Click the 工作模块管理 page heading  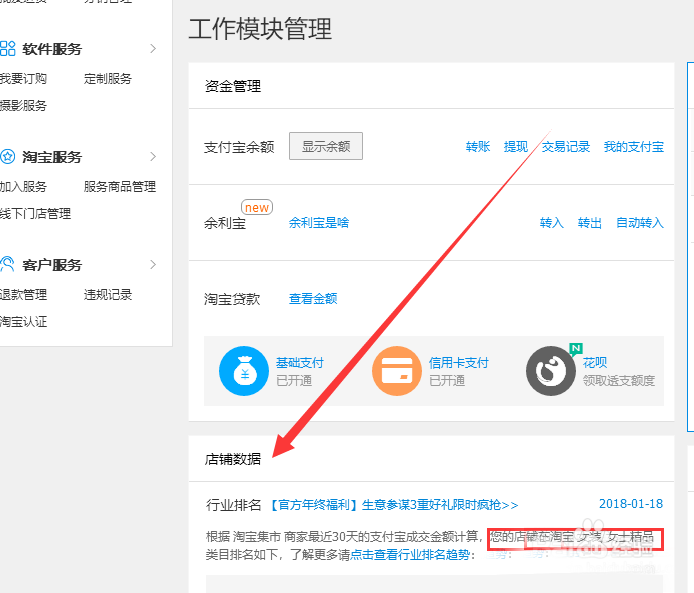point(260,29)
